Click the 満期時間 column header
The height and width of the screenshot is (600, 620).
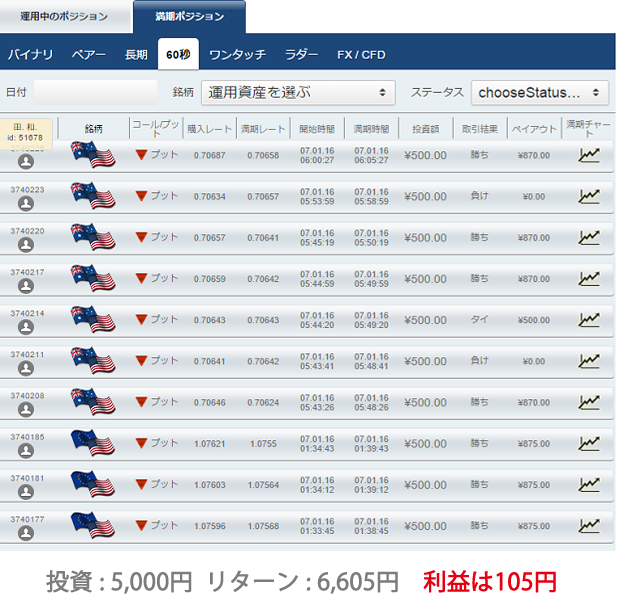pyautogui.click(x=371, y=129)
